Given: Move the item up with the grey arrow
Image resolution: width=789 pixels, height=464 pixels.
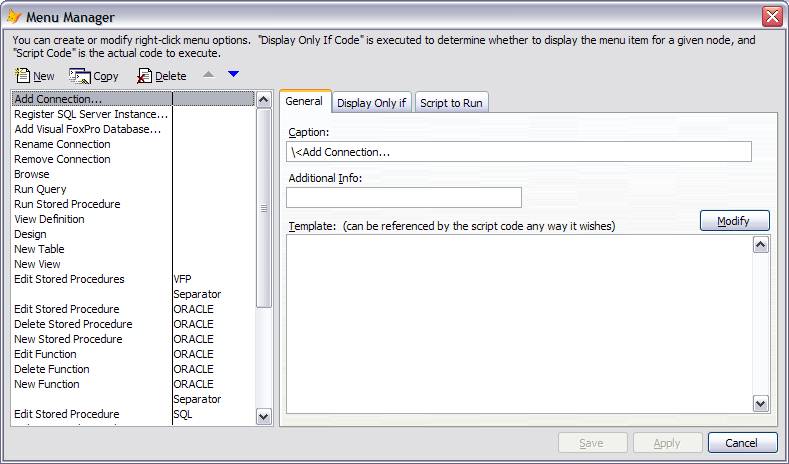Looking at the screenshot, I should [x=208, y=74].
